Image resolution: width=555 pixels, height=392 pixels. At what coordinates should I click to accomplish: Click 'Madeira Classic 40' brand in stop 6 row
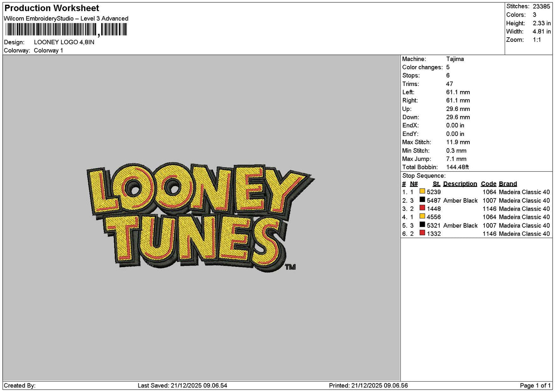(x=524, y=234)
